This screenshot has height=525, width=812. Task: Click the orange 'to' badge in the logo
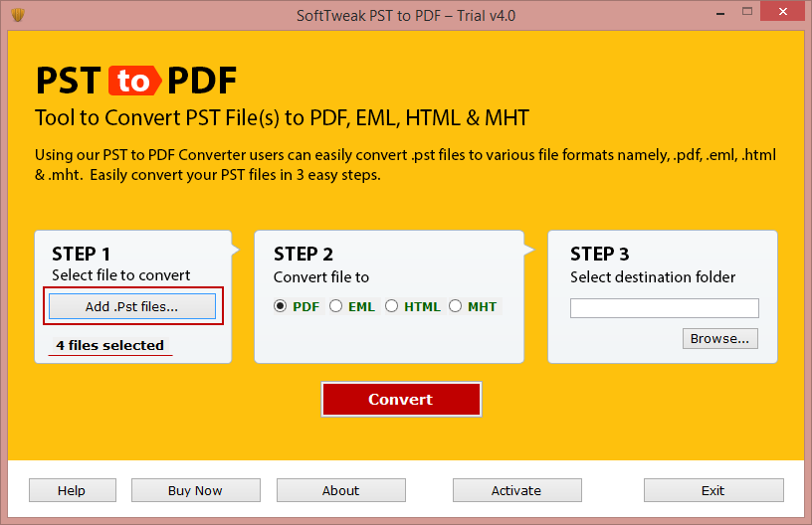(133, 81)
